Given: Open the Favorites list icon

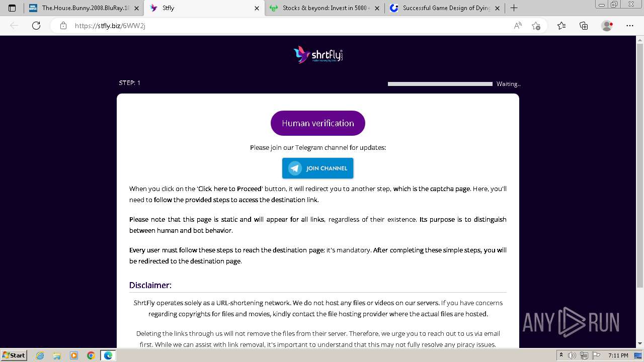Looking at the screenshot, I should point(561,26).
